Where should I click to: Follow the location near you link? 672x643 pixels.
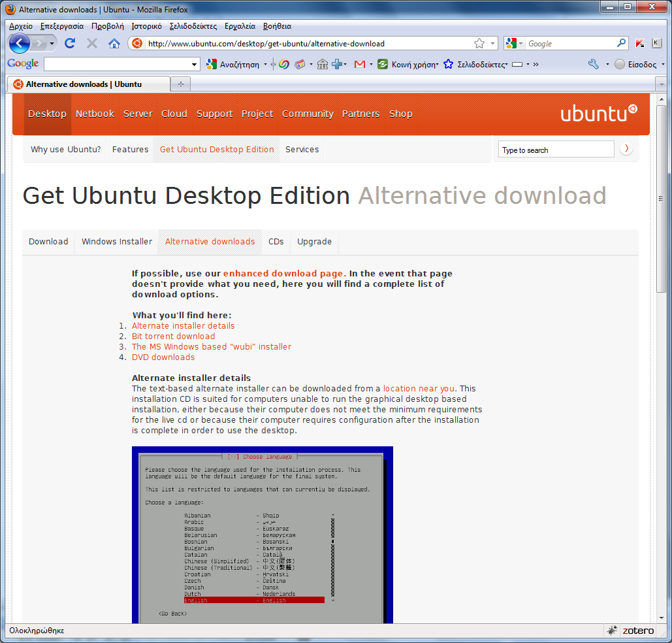tap(419, 388)
